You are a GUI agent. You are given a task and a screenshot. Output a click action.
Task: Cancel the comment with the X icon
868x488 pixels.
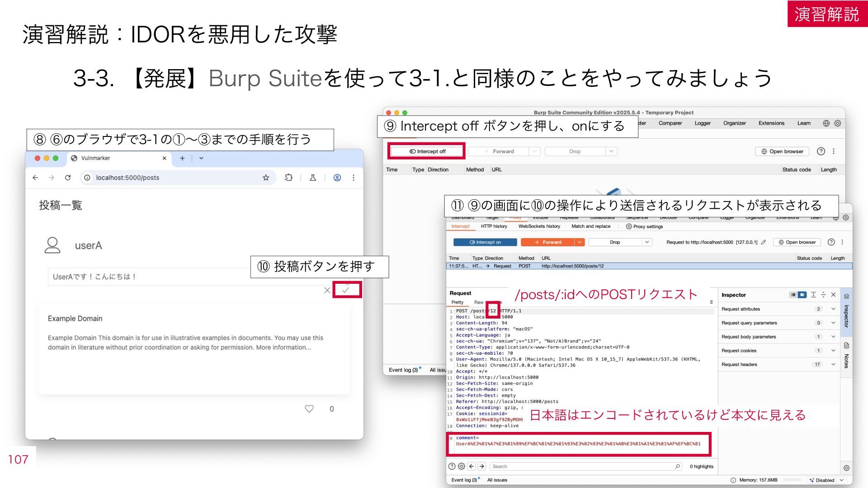[x=327, y=291]
